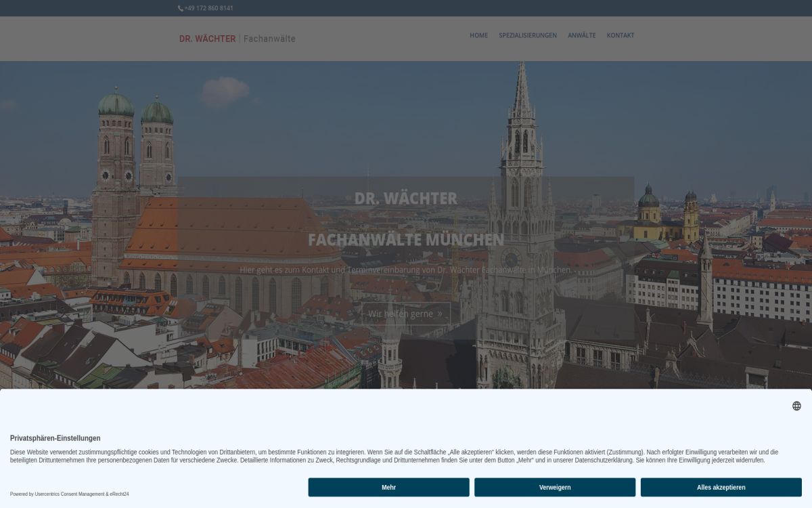Decline cookies with the 'Verweigern' button
The width and height of the screenshot is (812, 508).
pos(555,487)
